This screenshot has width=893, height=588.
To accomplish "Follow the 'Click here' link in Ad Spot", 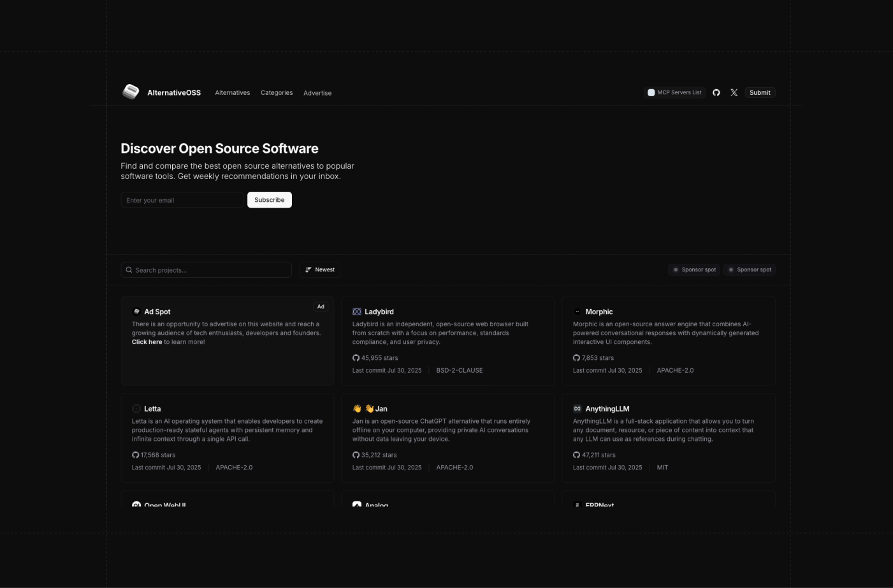I will pos(147,342).
